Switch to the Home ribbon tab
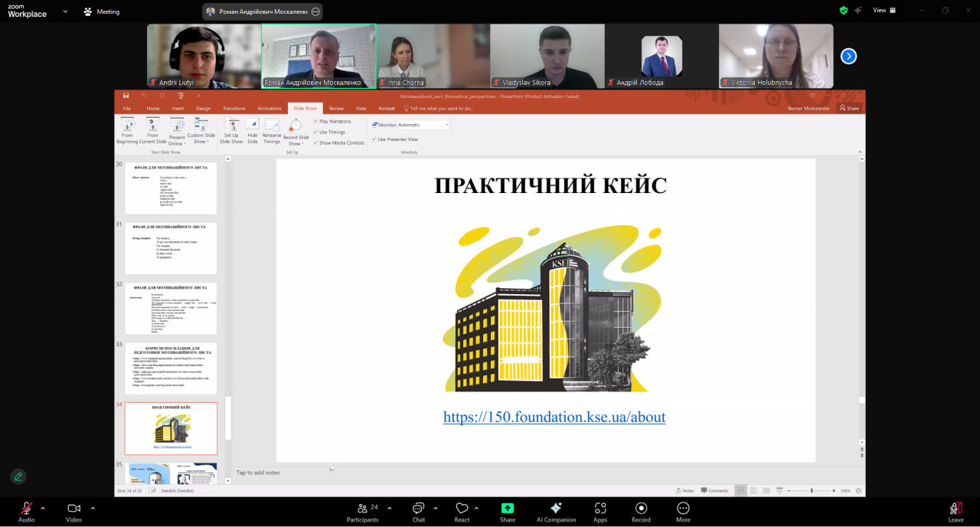 coord(153,108)
